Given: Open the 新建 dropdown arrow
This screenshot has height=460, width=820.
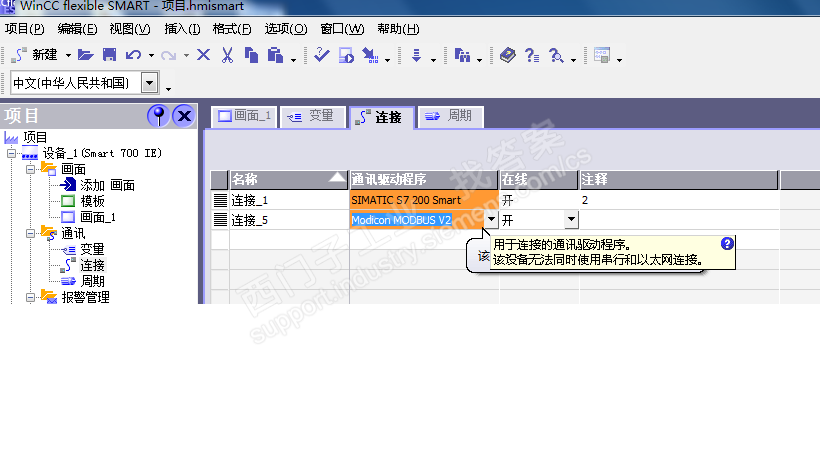Looking at the screenshot, I should point(68,55).
